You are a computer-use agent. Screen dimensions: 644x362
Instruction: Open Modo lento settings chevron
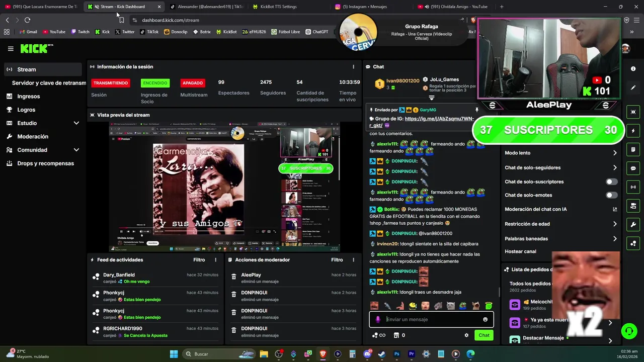click(x=615, y=153)
